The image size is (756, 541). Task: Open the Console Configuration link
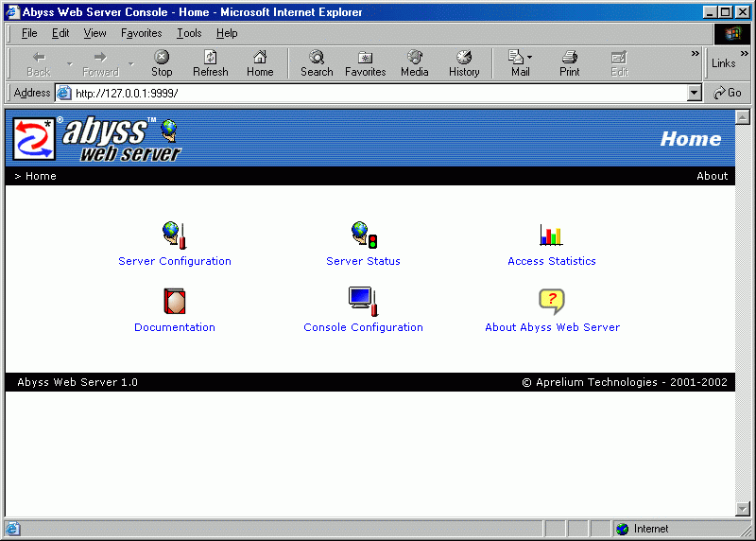363,327
